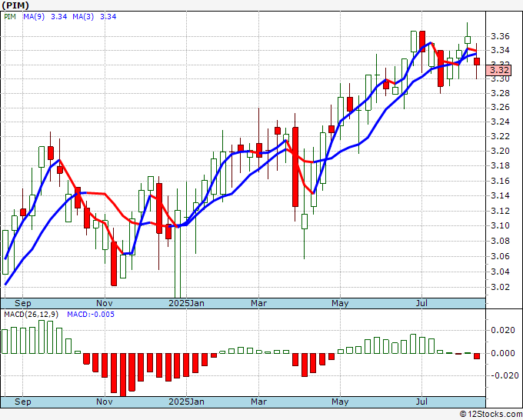Click the 3.20 price axis label

tap(500, 151)
